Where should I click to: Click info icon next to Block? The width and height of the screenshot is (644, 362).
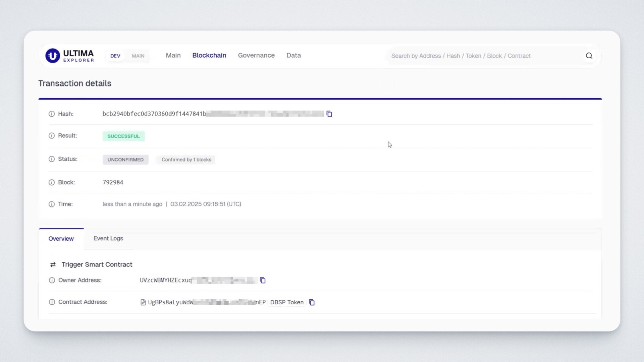click(52, 182)
